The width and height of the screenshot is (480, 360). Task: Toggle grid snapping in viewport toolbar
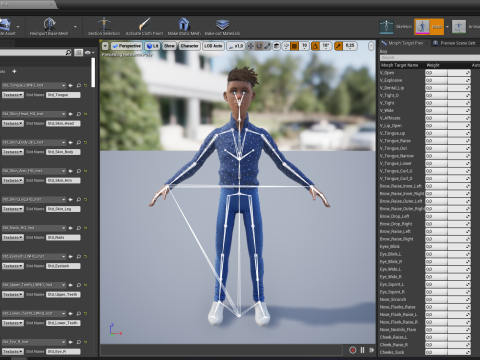tap(295, 46)
